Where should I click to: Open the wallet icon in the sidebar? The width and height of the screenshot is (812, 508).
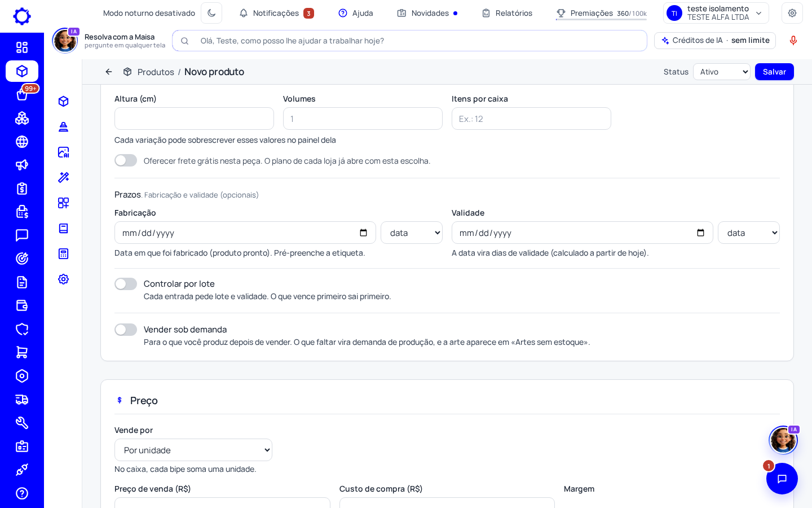22,305
